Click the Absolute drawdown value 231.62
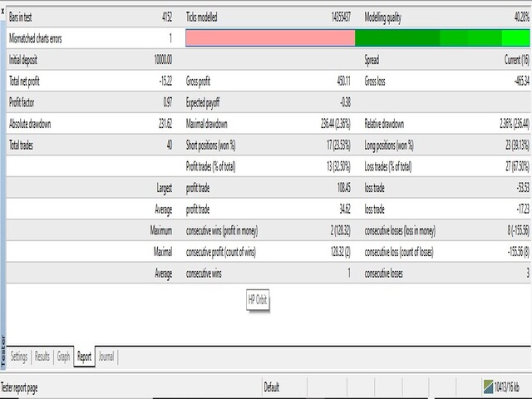The height and width of the screenshot is (399, 532). pos(165,124)
